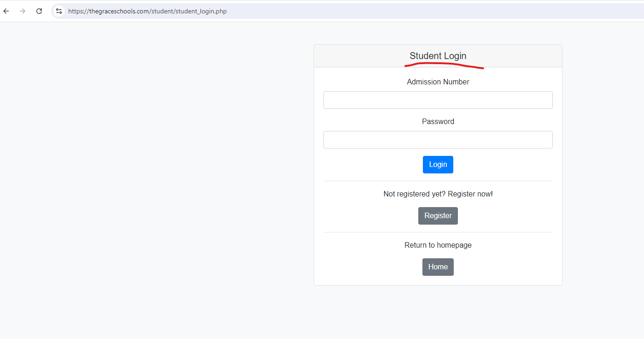Focus the Admission Number input field
This screenshot has height=339, width=644.
(x=438, y=100)
